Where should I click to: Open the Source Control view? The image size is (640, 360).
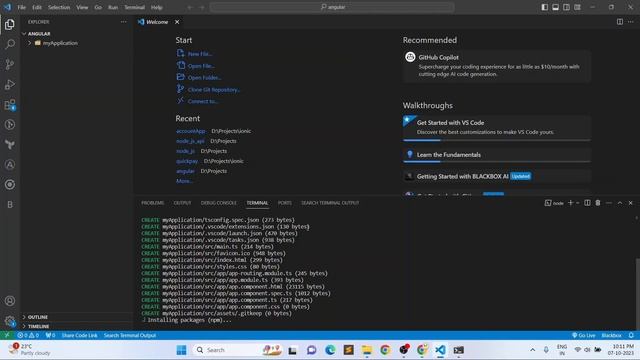tap(10, 64)
